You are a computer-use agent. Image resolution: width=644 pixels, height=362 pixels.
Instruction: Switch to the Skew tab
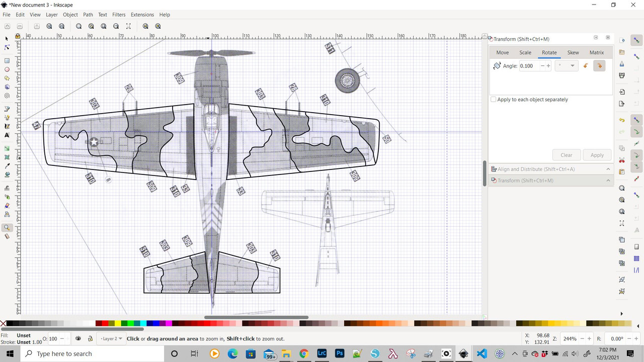(x=573, y=52)
